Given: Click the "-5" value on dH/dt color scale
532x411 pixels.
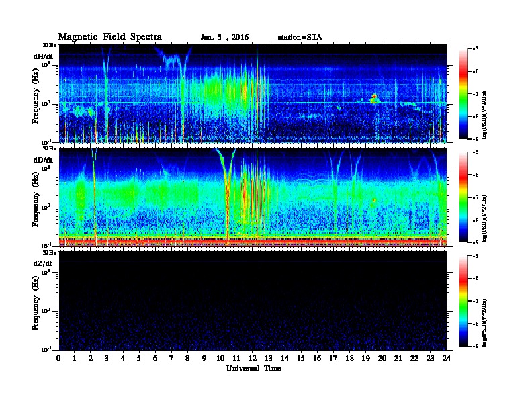Looking at the screenshot, I should pos(476,49).
